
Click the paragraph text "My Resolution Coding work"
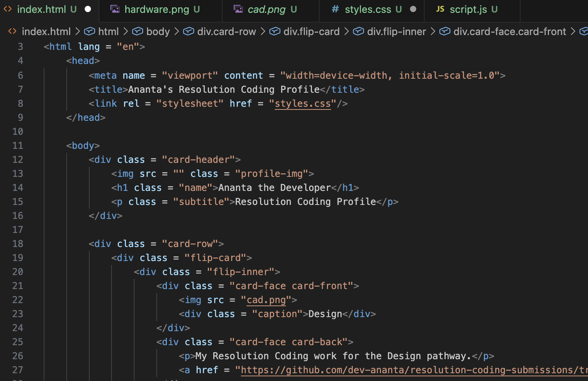click(x=266, y=356)
